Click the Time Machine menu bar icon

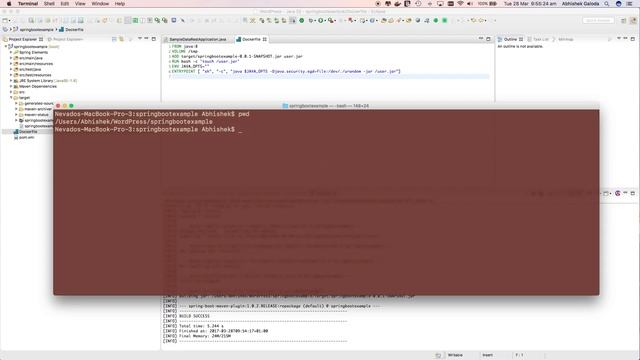418,4
